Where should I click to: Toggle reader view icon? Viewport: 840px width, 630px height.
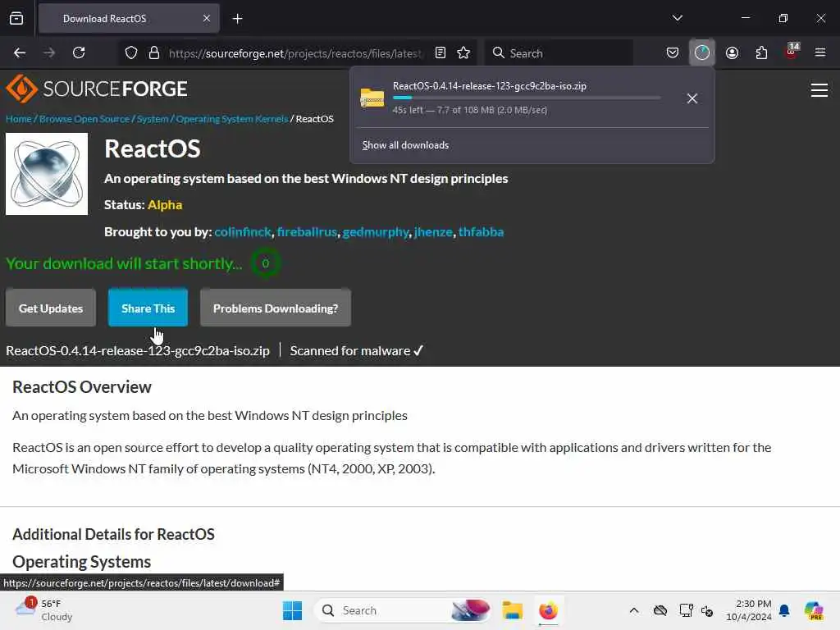pyautogui.click(x=441, y=52)
